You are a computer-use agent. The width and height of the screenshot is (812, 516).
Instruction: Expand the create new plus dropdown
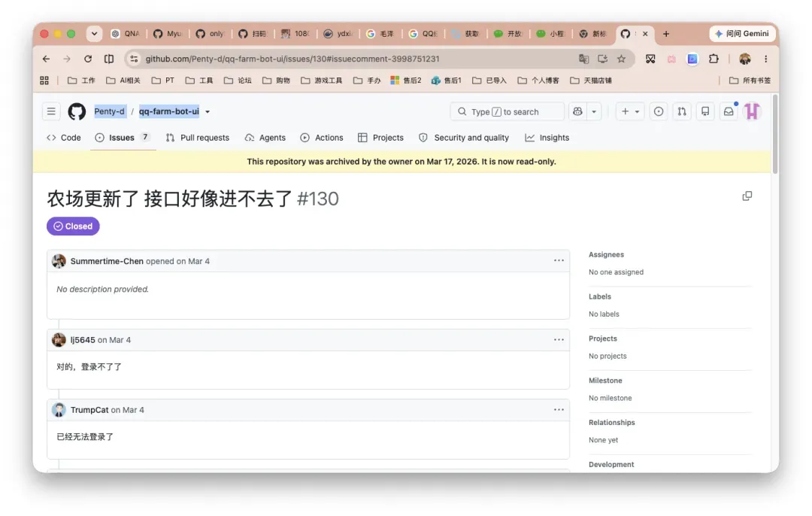630,111
